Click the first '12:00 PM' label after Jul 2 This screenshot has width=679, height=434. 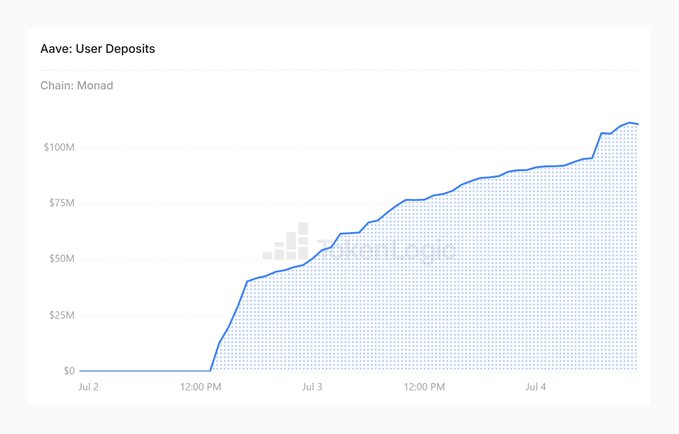point(201,387)
